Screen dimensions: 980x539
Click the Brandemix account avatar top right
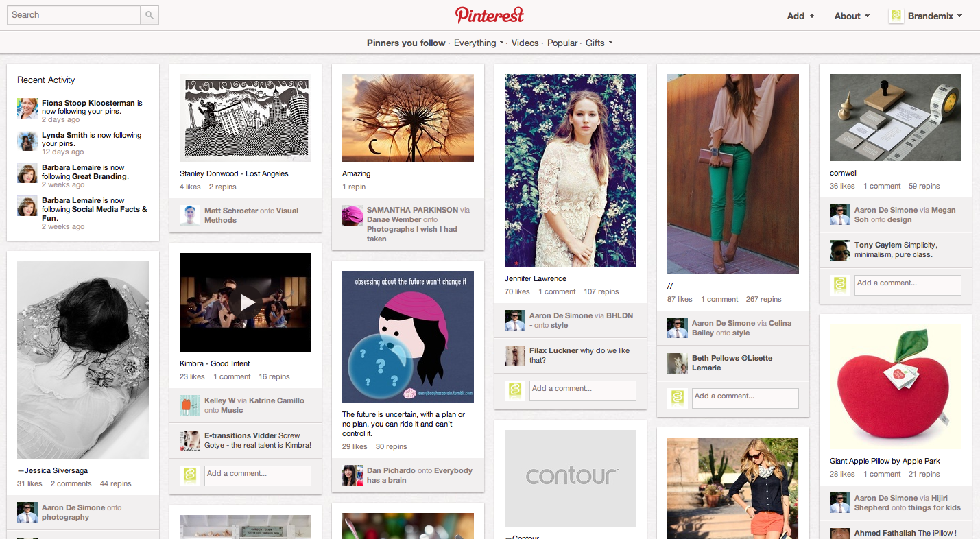point(896,15)
